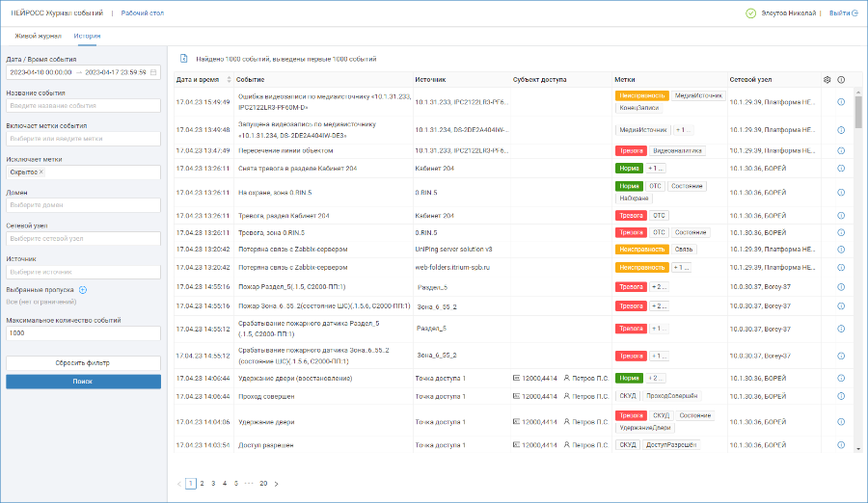Show info for 'Пожар Раздел_5' event
The height and width of the screenshot is (503, 868).
[841, 287]
